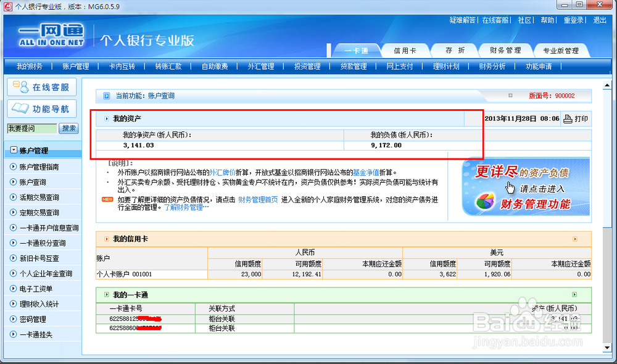The height and width of the screenshot is (364, 617).
Task: Open 投资管理 menu
Action: pyautogui.click(x=307, y=67)
